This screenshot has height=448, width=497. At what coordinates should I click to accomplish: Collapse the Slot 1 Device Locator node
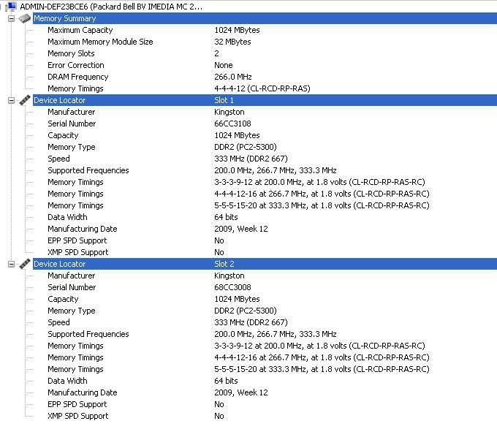(x=11, y=100)
